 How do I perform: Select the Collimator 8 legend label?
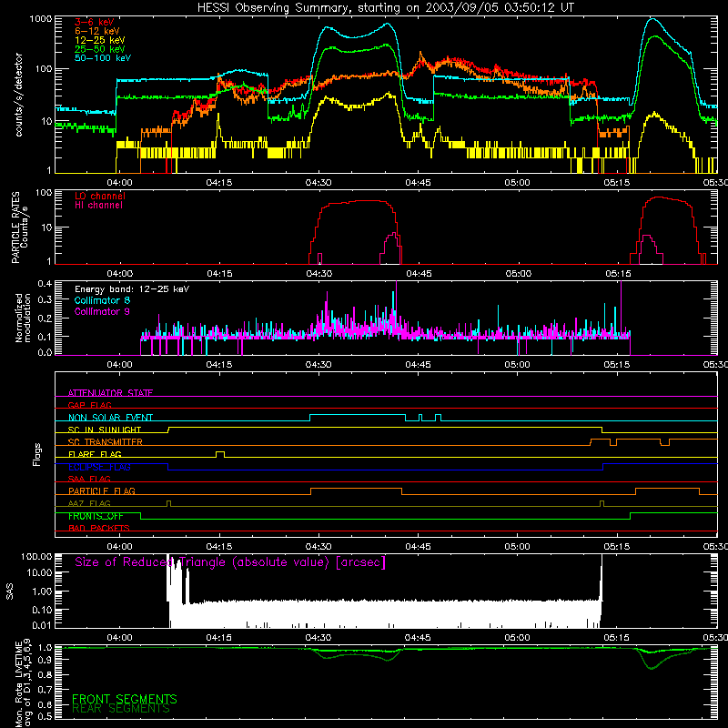pyautogui.click(x=102, y=300)
